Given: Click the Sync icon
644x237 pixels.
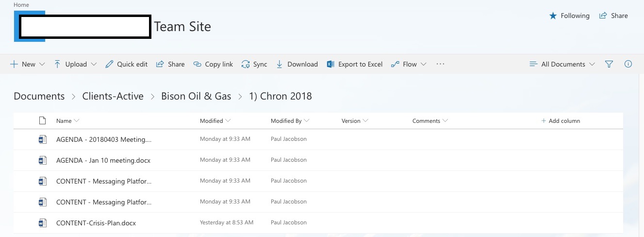Looking at the screenshot, I should click(246, 64).
